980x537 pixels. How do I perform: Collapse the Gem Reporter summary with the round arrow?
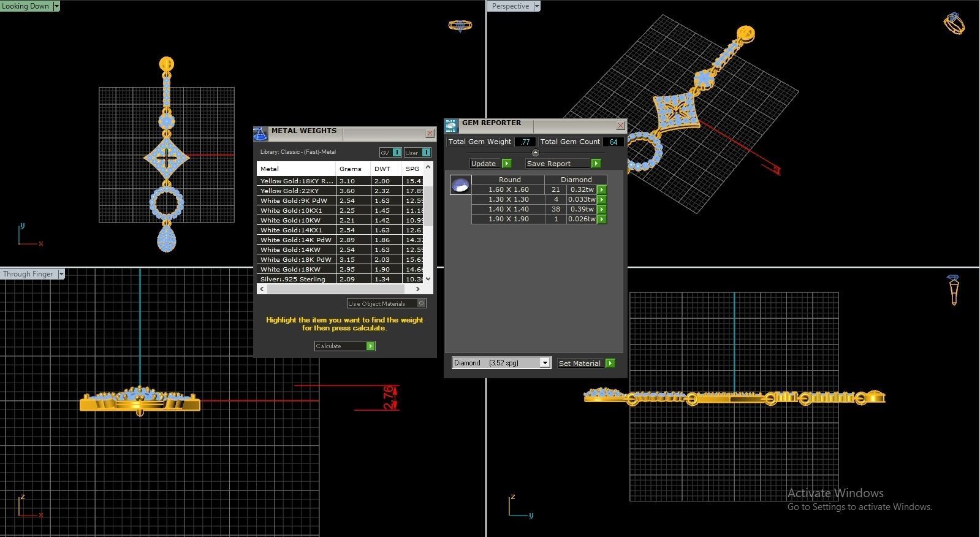(x=535, y=153)
